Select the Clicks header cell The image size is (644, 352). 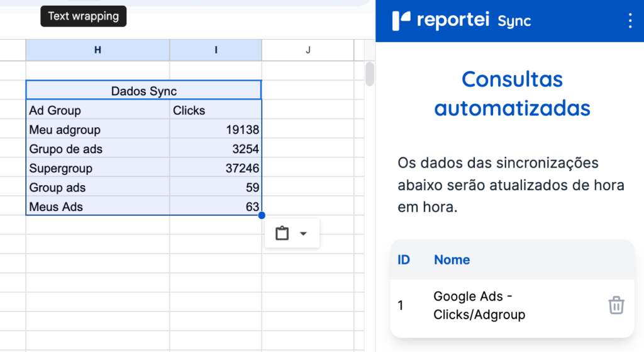(x=216, y=110)
